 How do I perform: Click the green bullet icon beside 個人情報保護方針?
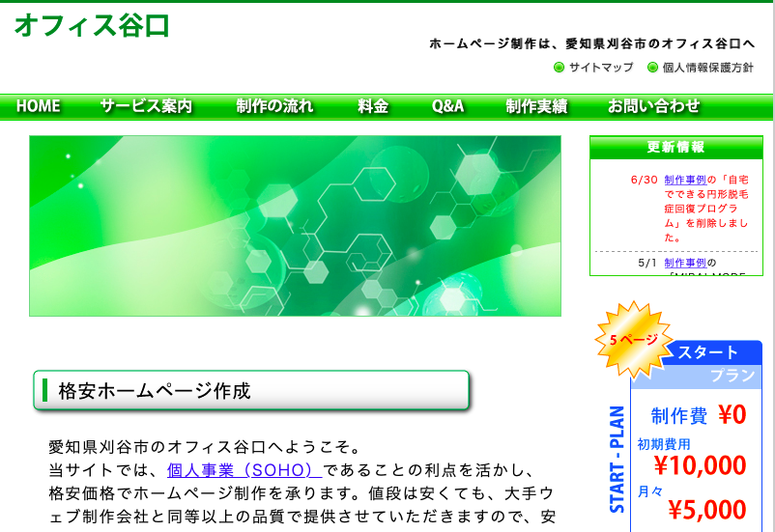[x=652, y=68]
